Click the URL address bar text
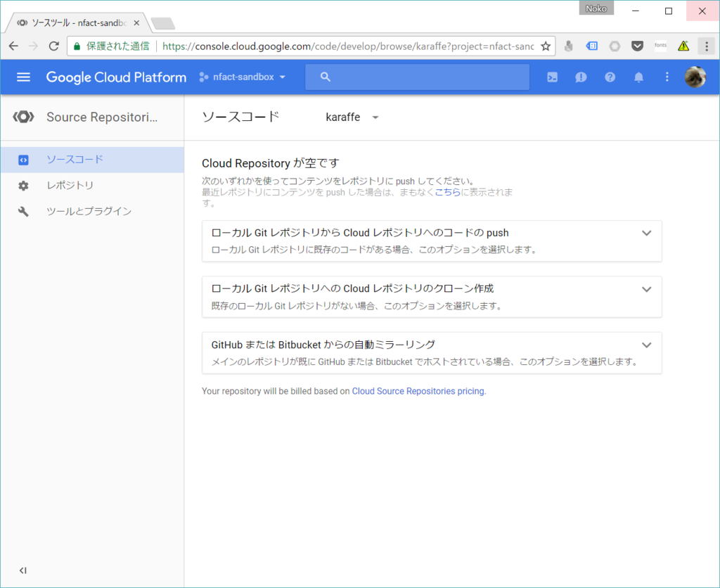720x588 pixels. [348, 46]
